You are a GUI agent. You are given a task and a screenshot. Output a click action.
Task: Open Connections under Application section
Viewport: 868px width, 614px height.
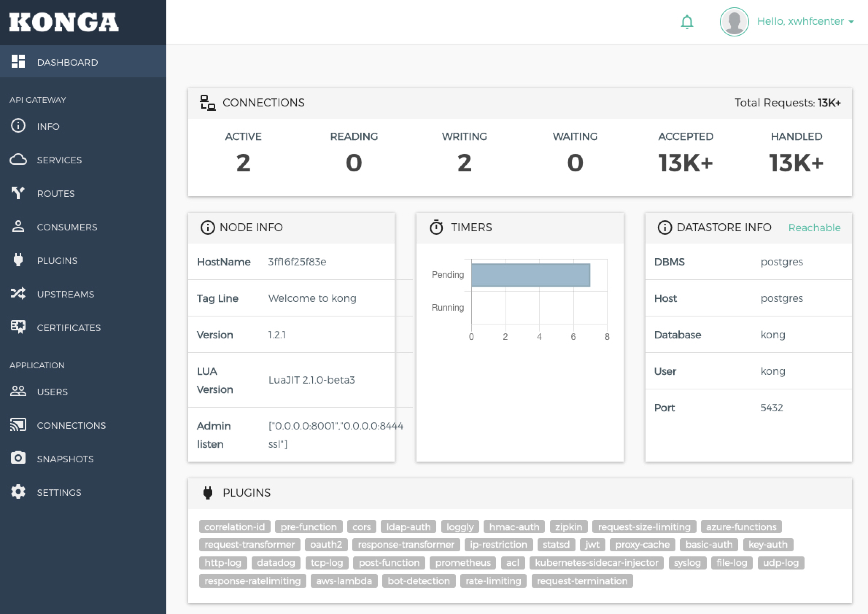[x=71, y=425]
